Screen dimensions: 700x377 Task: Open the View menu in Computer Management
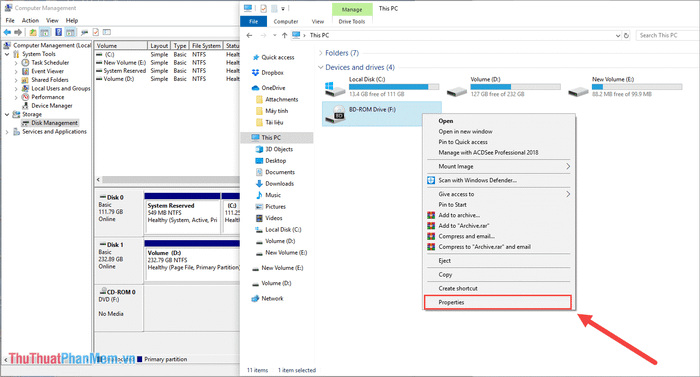pyautogui.click(x=52, y=21)
